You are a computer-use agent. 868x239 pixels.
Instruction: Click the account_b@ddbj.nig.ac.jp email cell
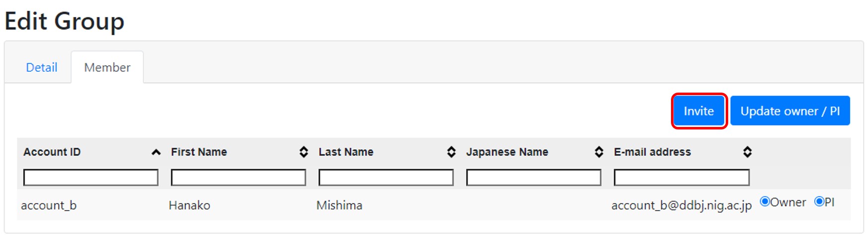(681, 205)
